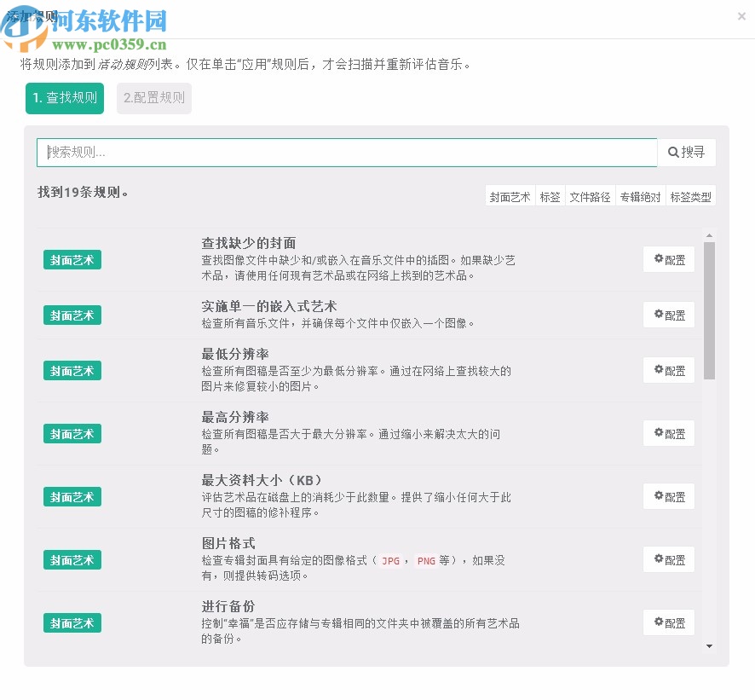Configure the 实施单一的嵌入式艺术 rule
Viewport: 755px width, 700px height.
tap(669, 315)
